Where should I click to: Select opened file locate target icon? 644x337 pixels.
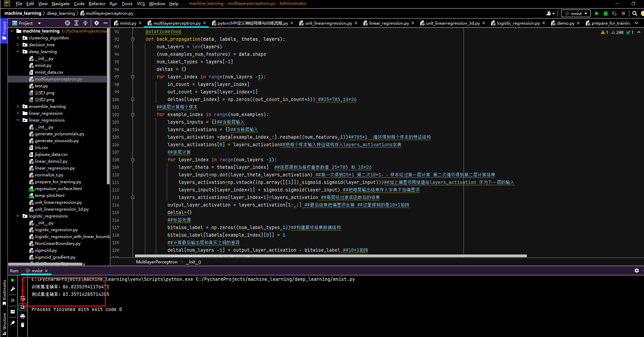[67, 23]
